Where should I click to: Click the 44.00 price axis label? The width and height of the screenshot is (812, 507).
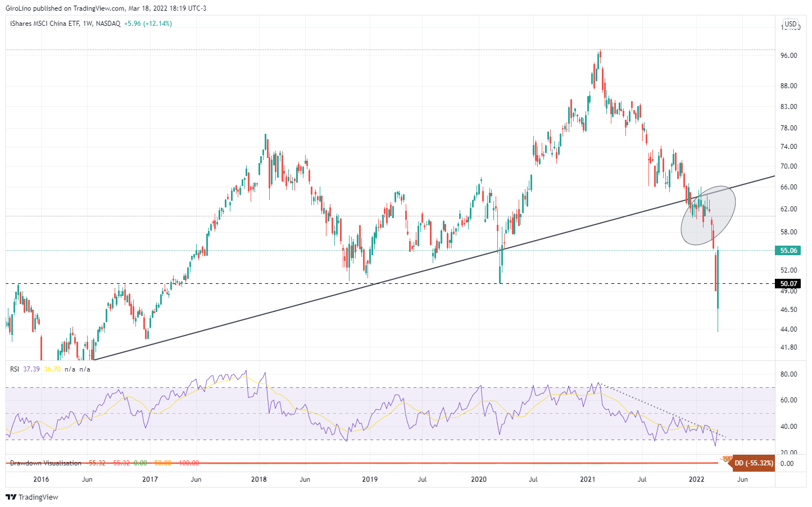[789, 329]
